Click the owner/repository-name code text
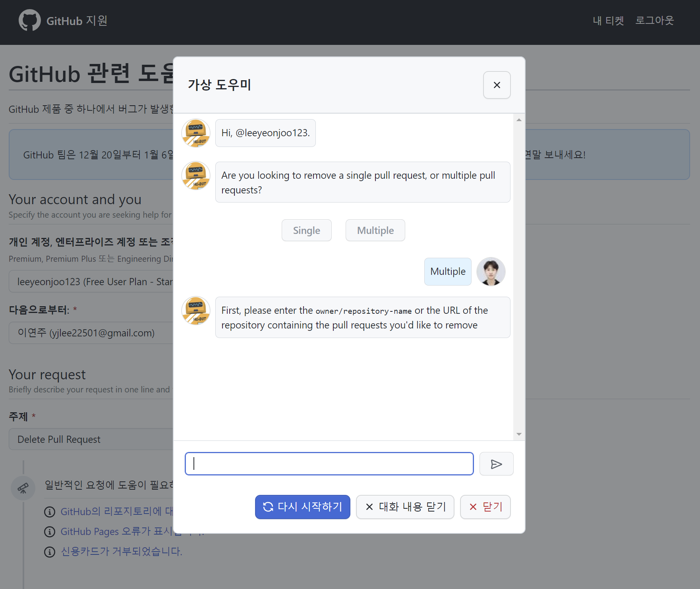Screen dimensions: 700x589 [363, 311]
